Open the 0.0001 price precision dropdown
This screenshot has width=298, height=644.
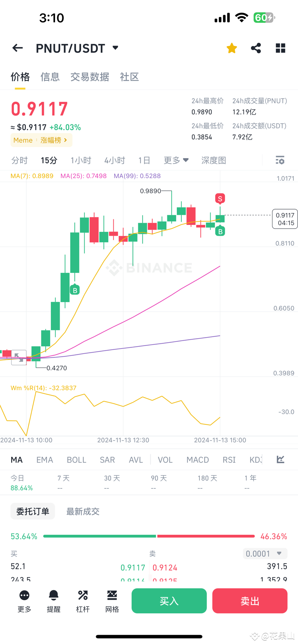265,553
